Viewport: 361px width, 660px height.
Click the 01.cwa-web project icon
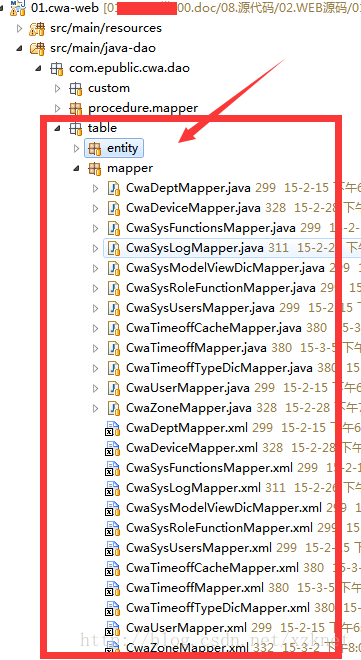coord(19,7)
